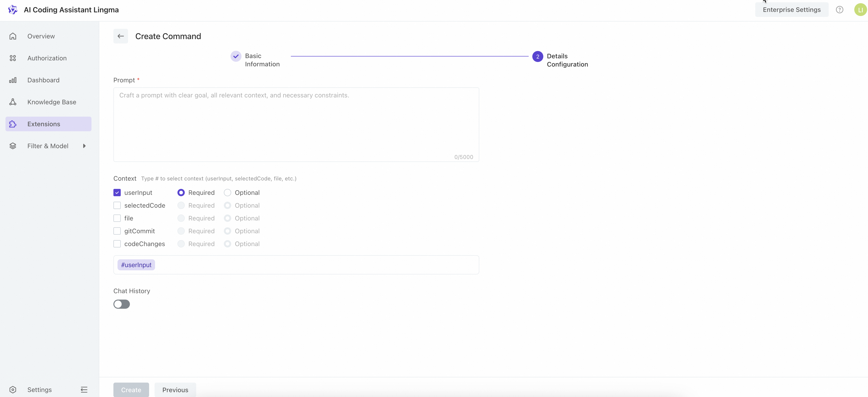The height and width of the screenshot is (397, 868).
Task: Click the Create Command page title
Action: click(x=168, y=36)
